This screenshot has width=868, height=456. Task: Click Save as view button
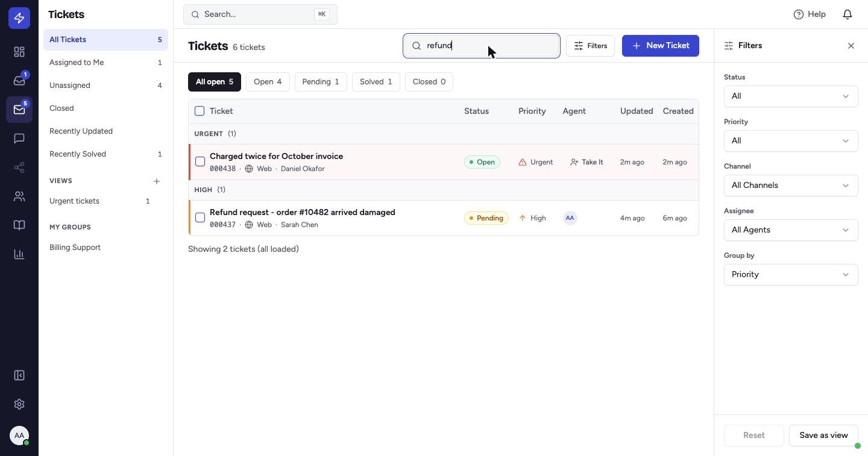823,436
